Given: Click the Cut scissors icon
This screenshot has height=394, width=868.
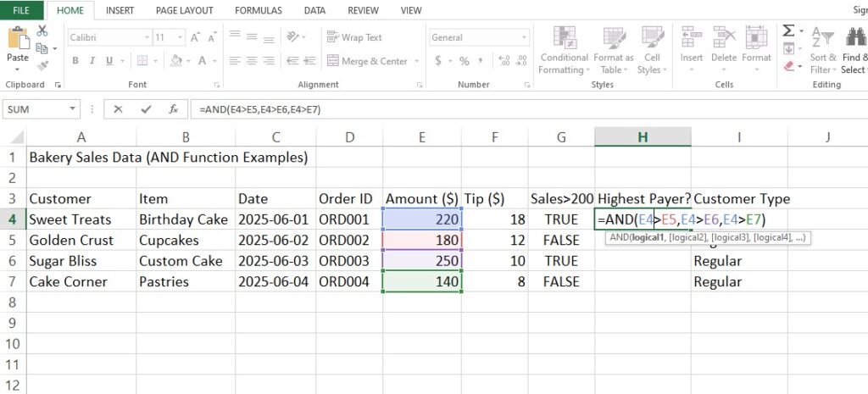Looking at the screenshot, I should [x=42, y=31].
